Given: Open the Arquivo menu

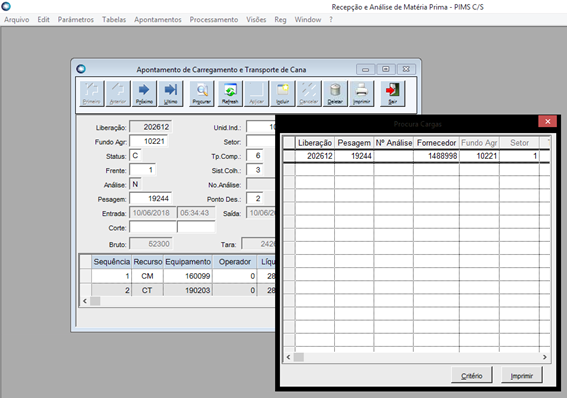Looking at the screenshot, I should coord(17,20).
